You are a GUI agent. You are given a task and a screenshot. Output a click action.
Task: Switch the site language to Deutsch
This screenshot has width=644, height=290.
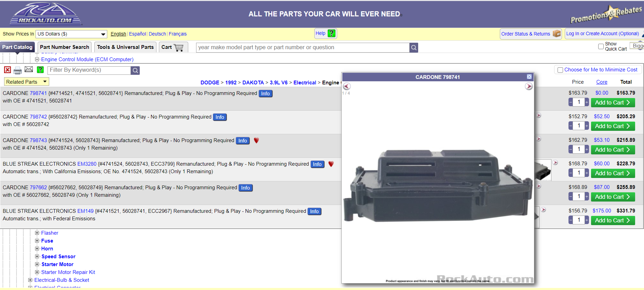coord(157,34)
